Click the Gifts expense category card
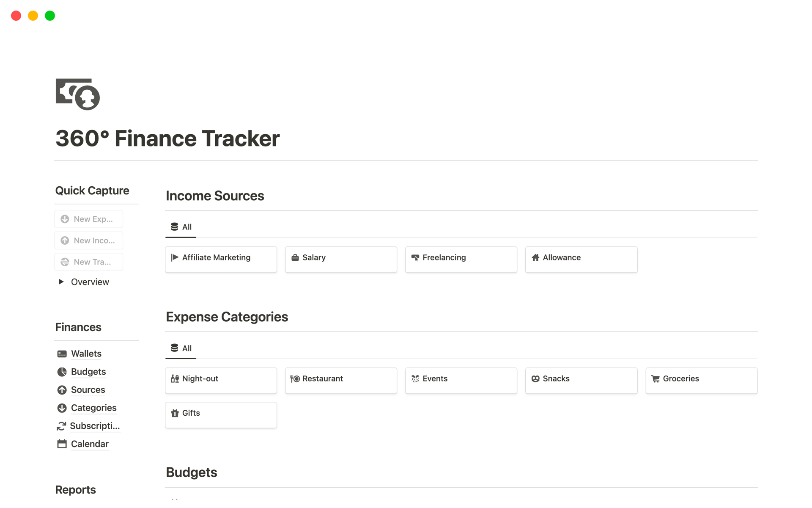The width and height of the screenshot is (812, 508). click(221, 413)
